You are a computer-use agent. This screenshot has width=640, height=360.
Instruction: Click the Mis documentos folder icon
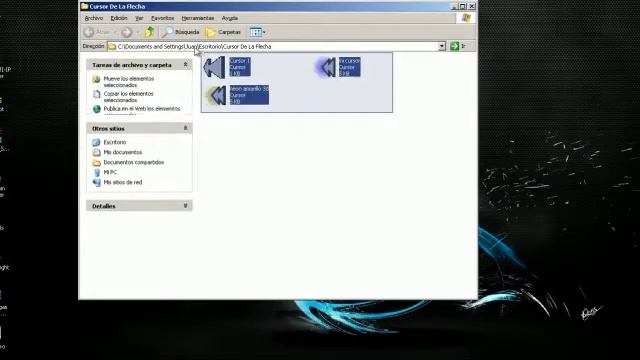click(96, 152)
